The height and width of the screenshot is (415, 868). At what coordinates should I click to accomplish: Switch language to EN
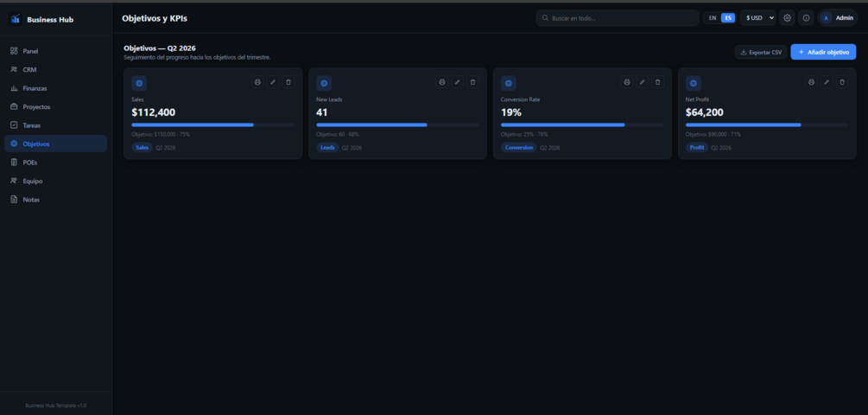[713, 18]
